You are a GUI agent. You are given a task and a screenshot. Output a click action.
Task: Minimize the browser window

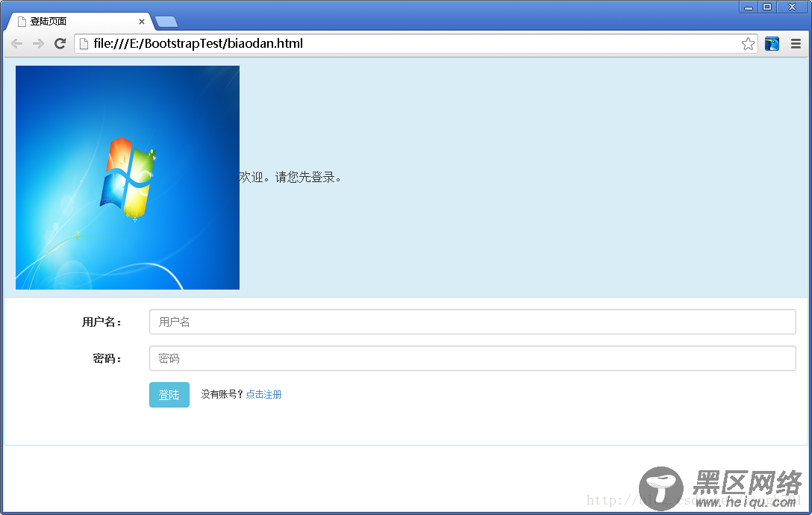point(749,7)
